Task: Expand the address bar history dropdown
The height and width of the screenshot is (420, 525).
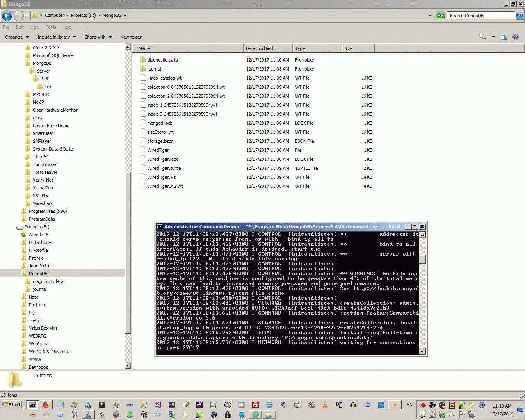Action: 430,16
